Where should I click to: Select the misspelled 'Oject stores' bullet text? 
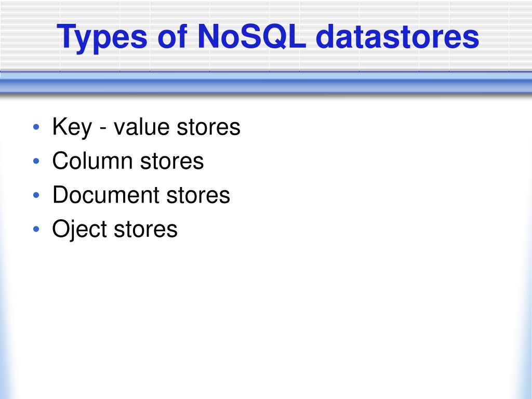tap(115, 229)
